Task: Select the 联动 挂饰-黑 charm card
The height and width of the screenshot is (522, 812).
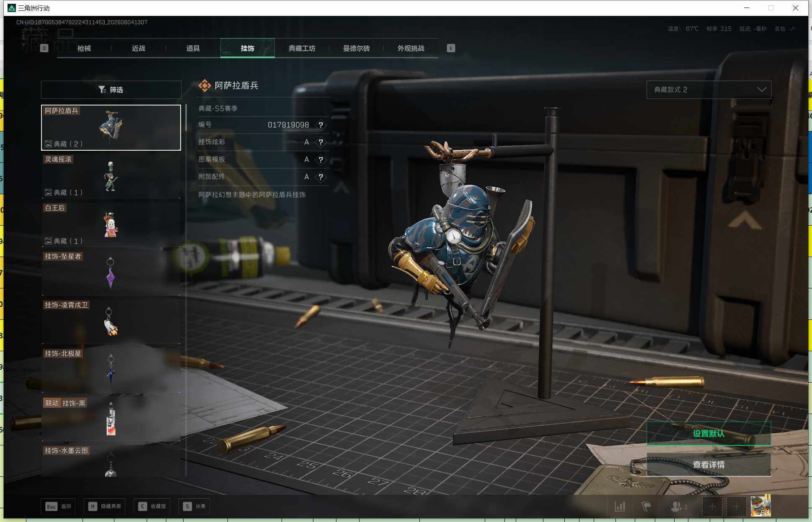Action: coord(111,419)
